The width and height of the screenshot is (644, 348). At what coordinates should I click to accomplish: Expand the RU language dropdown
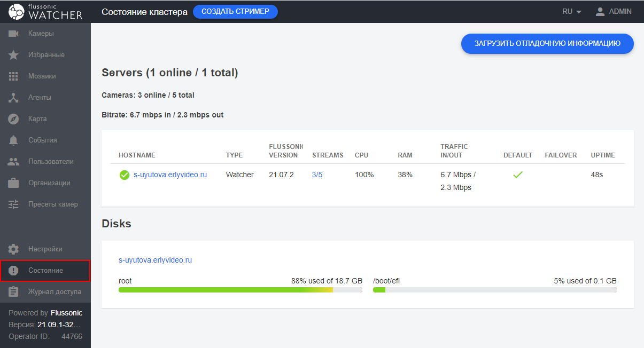[571, 11]
